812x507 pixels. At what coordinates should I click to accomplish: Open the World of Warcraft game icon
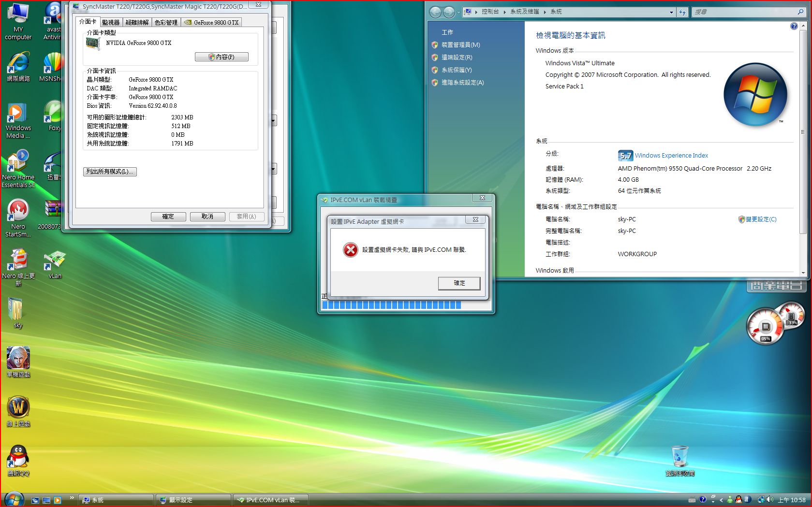(x=18, y=408)
